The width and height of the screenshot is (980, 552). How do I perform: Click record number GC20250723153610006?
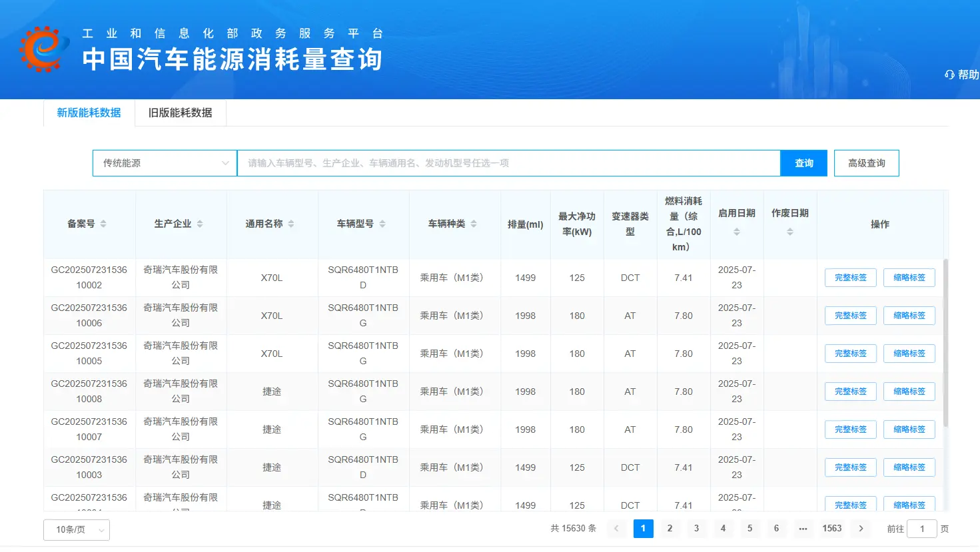coord(89,316)
